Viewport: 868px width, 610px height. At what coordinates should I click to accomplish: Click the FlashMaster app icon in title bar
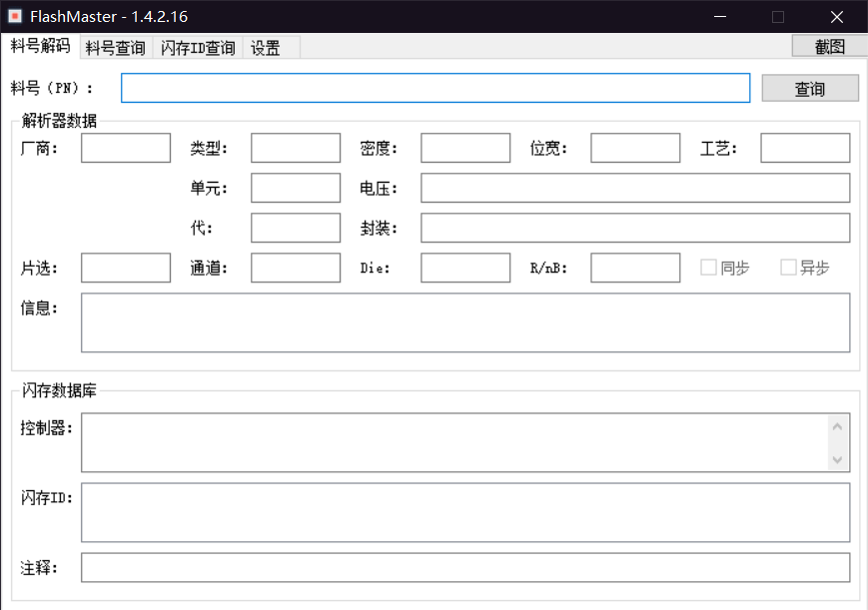[15, 17]
